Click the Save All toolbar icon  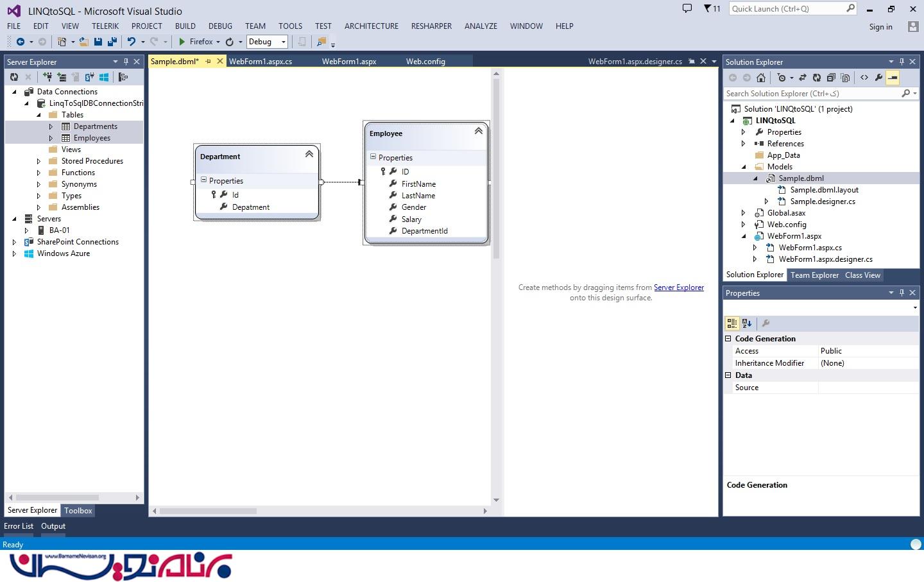(x=112, y=42)
